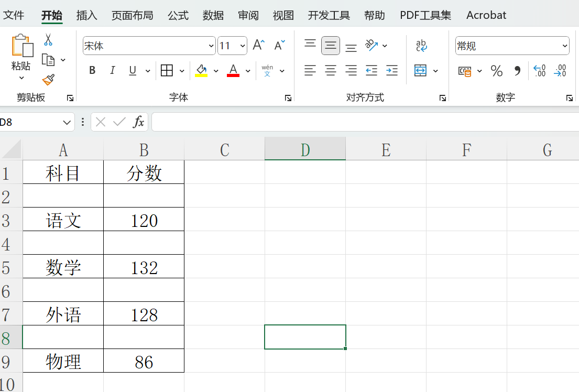Viewport: 579px width, 392px height.
Task: Select cell with value 132
Action: coord(144,266)
